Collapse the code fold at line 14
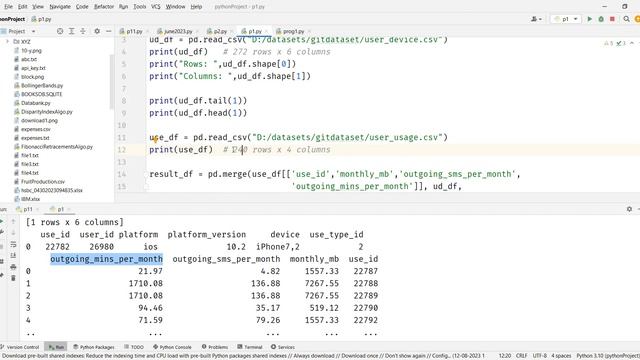The height and width of the screenshot is (360, 640). click(x=146, y=174)
